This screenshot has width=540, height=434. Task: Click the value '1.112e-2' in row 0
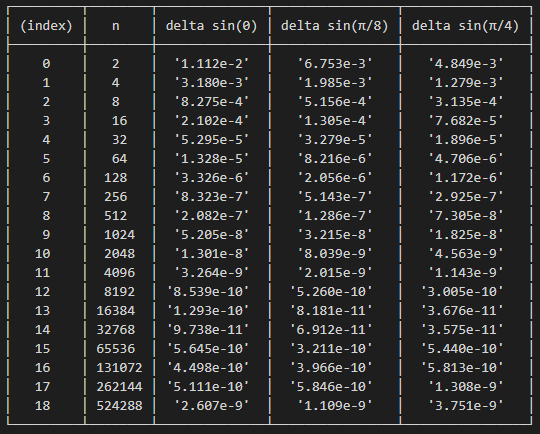[x=211, y=64]
